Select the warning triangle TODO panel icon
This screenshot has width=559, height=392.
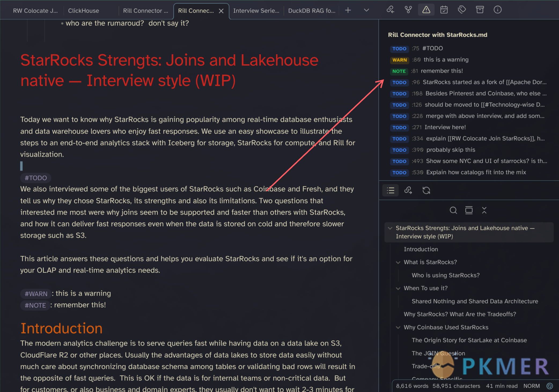click(x=426, y=10)
